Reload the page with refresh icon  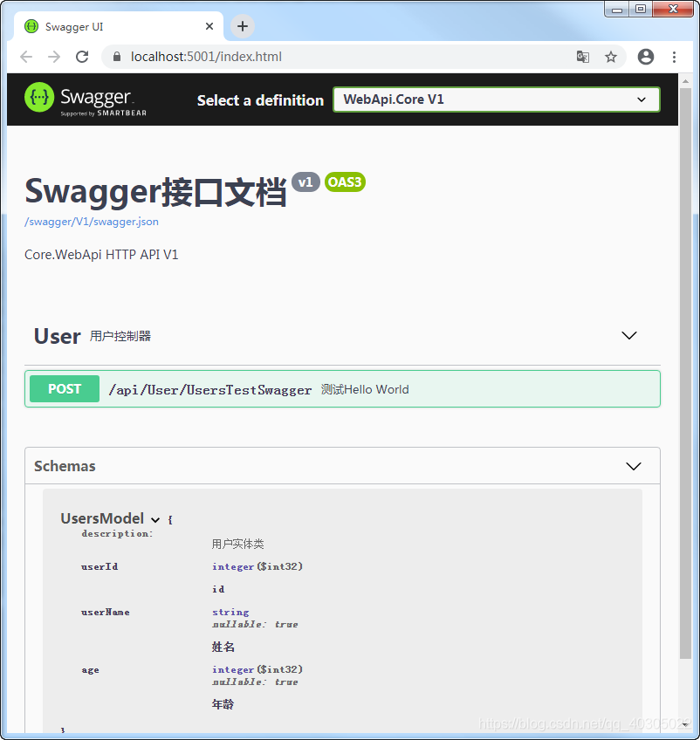pyautogui.click(x=82, y=57)
